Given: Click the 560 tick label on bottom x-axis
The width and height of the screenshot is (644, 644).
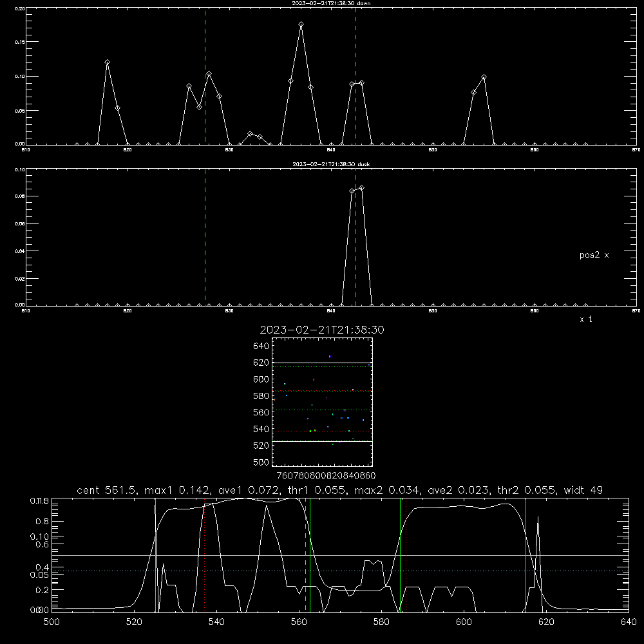Looking at the screenshot, I should [299, 622].
